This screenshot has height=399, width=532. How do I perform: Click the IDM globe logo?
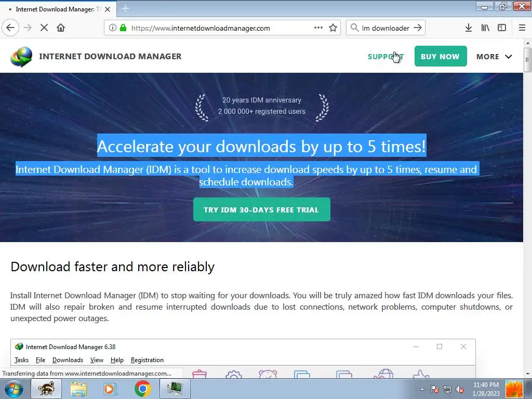(21, 57)
